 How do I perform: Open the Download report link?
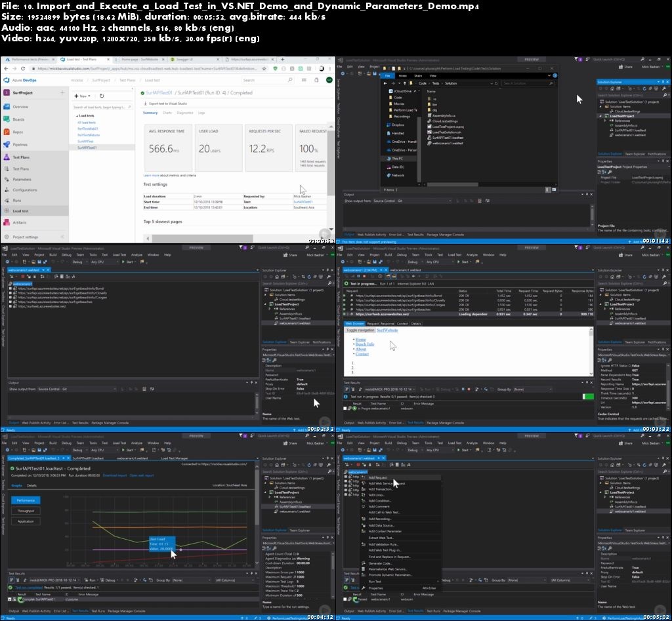(x=114, y=475)
